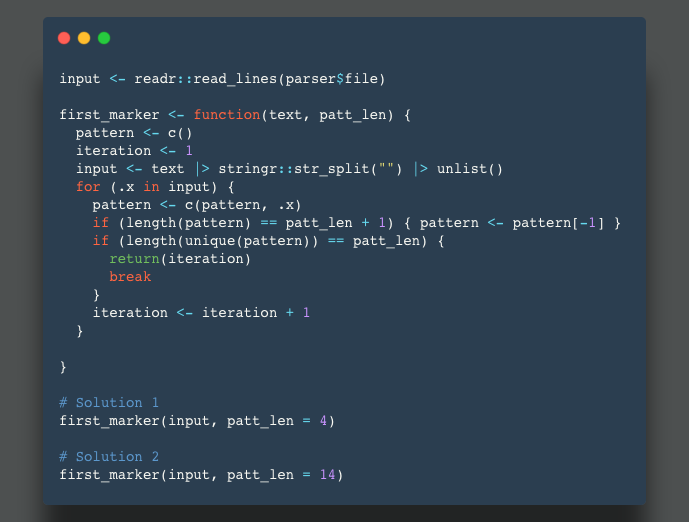The width and height of the screenshot is (689, 522).
Task: Click 'stringr::str_split("")' in the code
Action: pos(310,169)
